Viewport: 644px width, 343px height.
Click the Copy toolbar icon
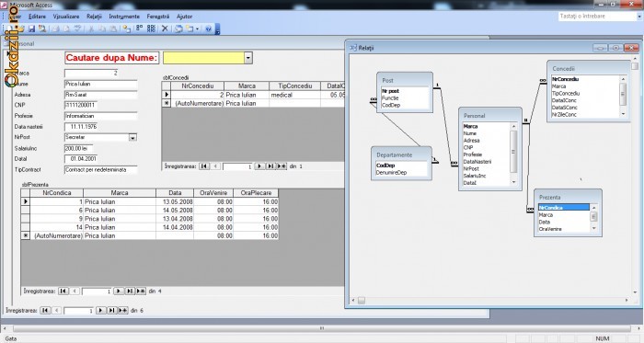(102, 29)
